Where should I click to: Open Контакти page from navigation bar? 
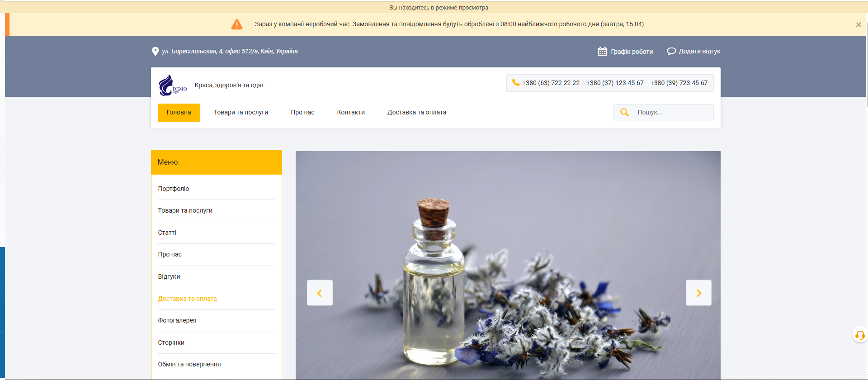350,113
